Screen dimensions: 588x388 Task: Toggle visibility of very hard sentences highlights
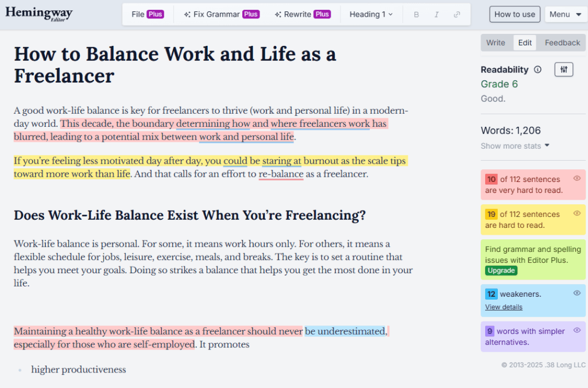[x=577, y=179]
